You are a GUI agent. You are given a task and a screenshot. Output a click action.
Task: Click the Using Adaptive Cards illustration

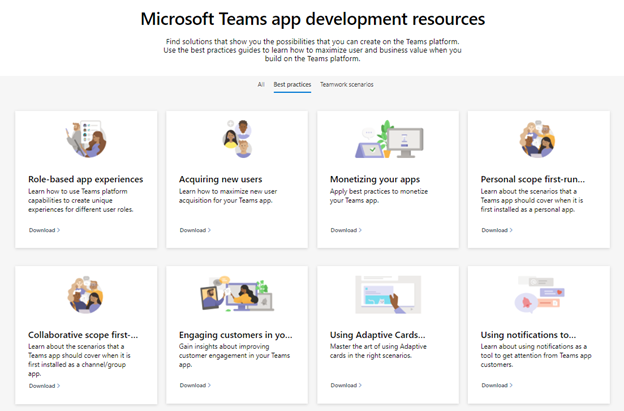388,294
